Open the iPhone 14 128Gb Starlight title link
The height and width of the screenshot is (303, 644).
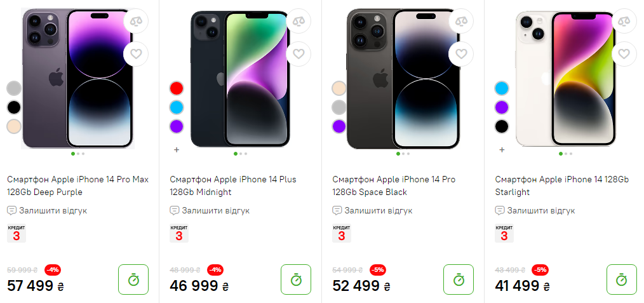pyautogui.click(x=561, y=185)
